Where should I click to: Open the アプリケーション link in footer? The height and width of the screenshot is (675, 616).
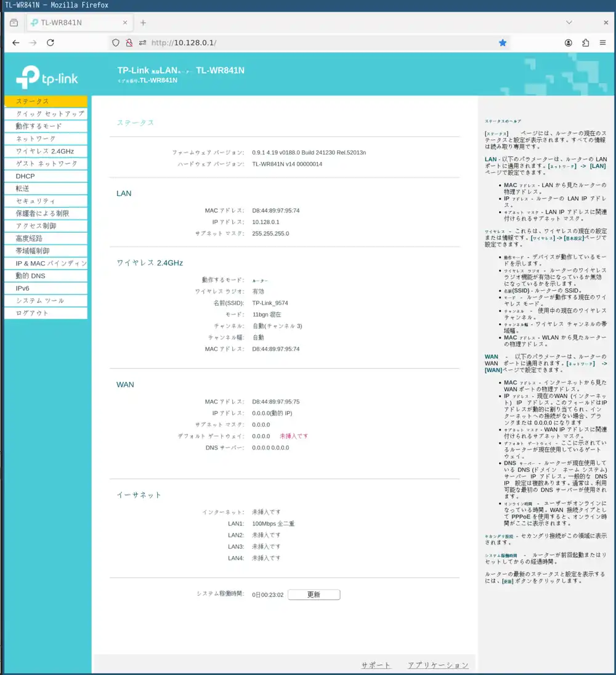tap(438, 665)
